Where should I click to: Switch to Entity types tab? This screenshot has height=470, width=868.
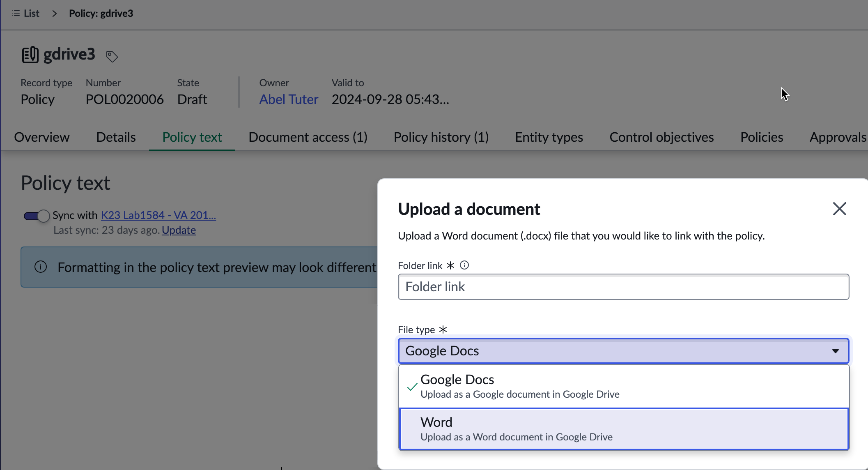pyautogui.click(x=549, y=137)
